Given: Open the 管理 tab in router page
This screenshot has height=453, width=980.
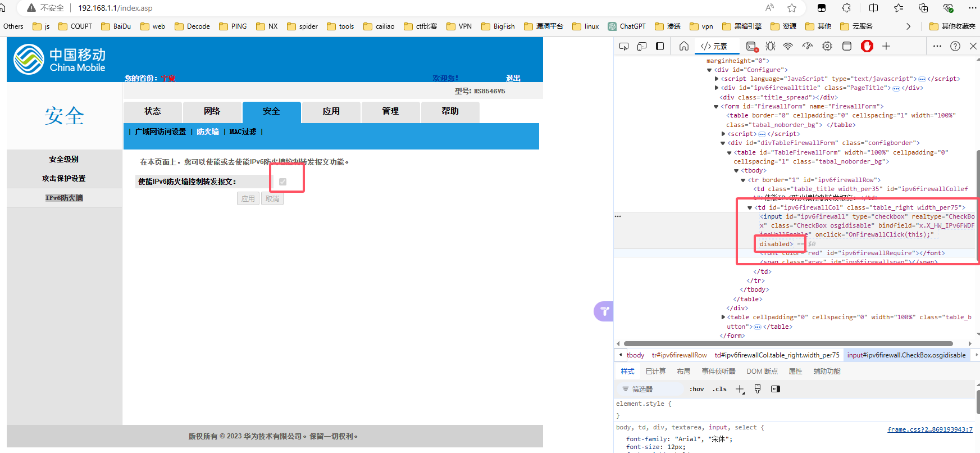Looking at the screenshot, I should coord(391,112).
